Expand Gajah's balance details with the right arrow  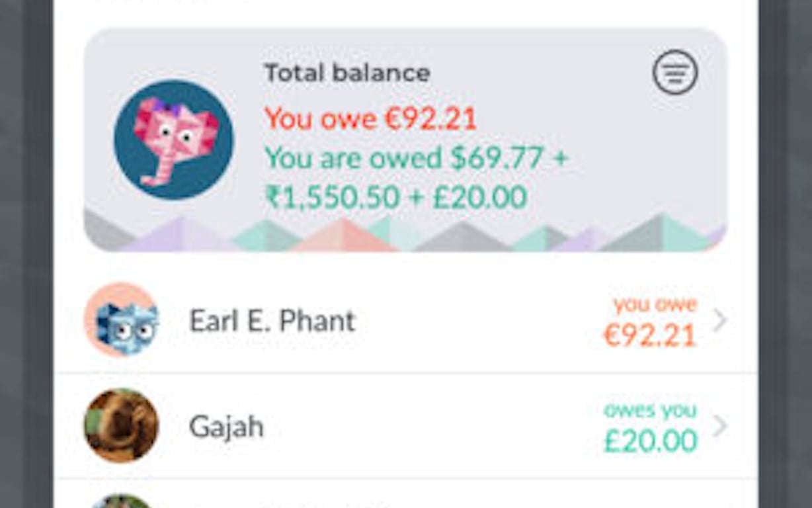click(x=720, y=427)
